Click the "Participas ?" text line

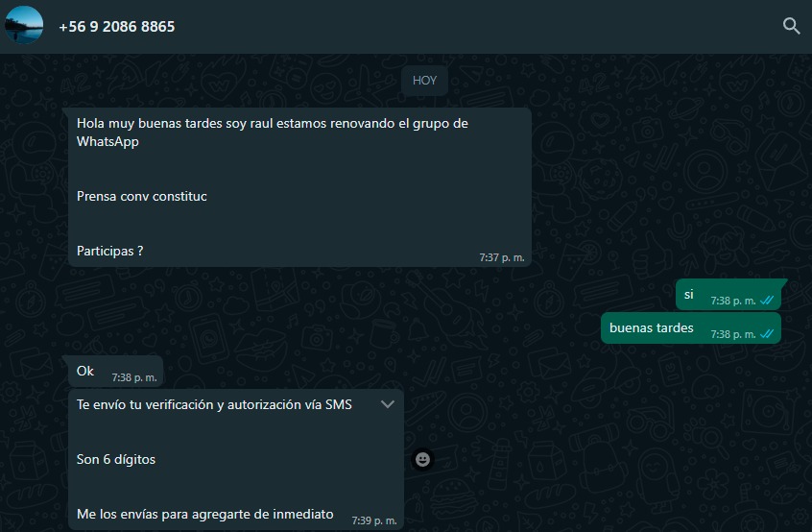(x=109, y=252)
